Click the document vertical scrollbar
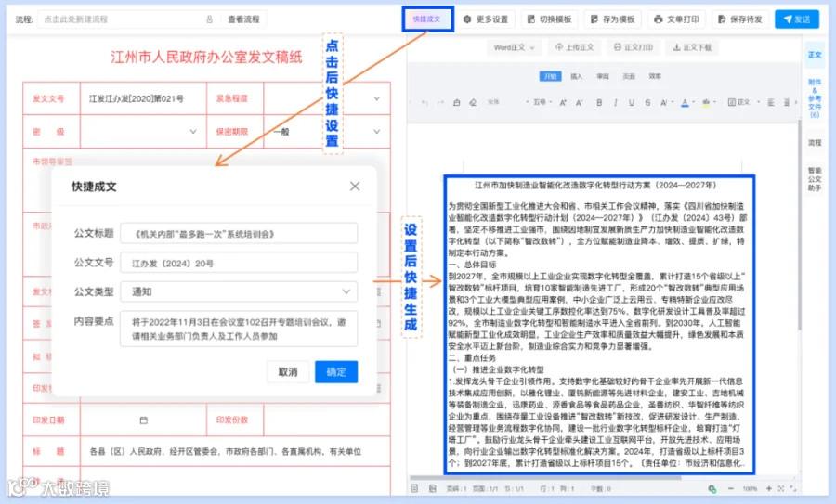The height and width of the screenshot is (504, 836). coord(799,224)
